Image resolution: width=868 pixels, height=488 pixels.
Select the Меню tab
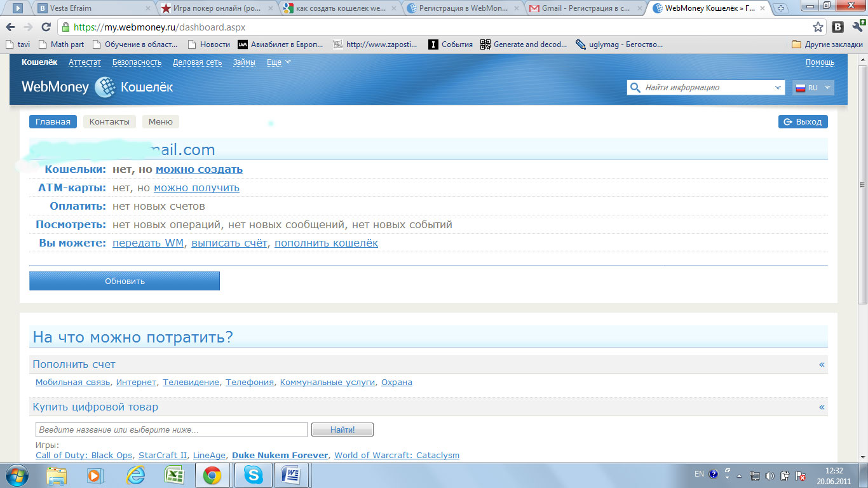point(160,122)
